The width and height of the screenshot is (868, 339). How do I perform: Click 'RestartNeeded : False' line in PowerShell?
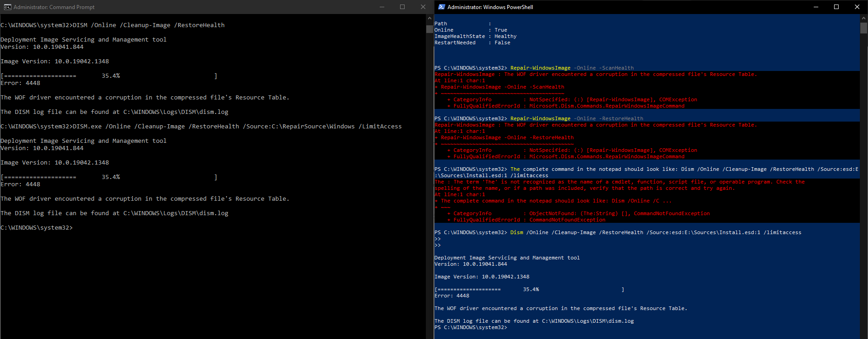point(472,42)
